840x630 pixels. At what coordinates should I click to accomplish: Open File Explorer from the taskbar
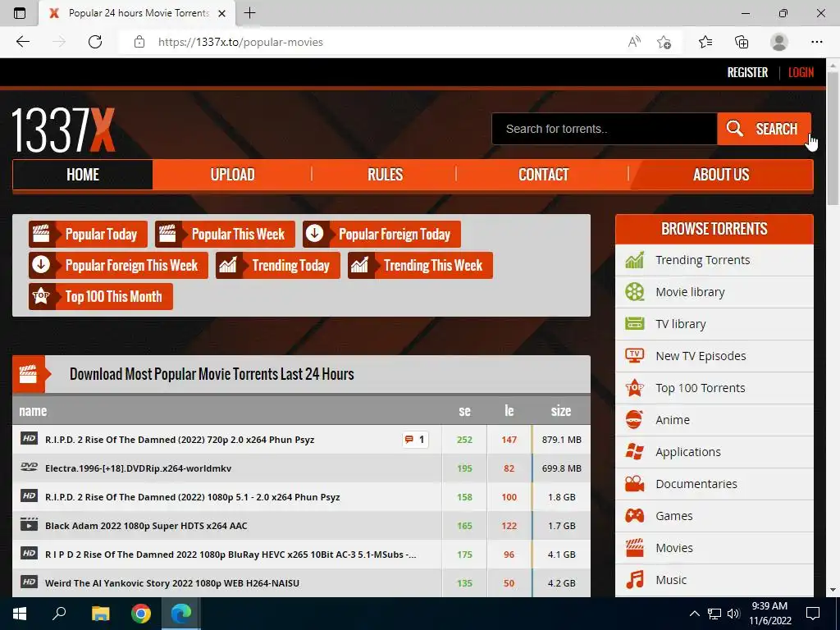coord(100,614)
